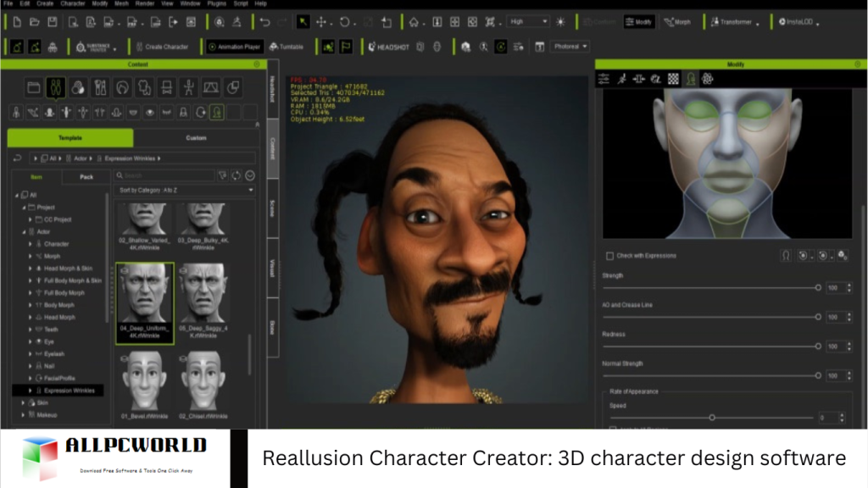Click the Strength slider handle
Screen dimensions: 868x488
[818, 288]
